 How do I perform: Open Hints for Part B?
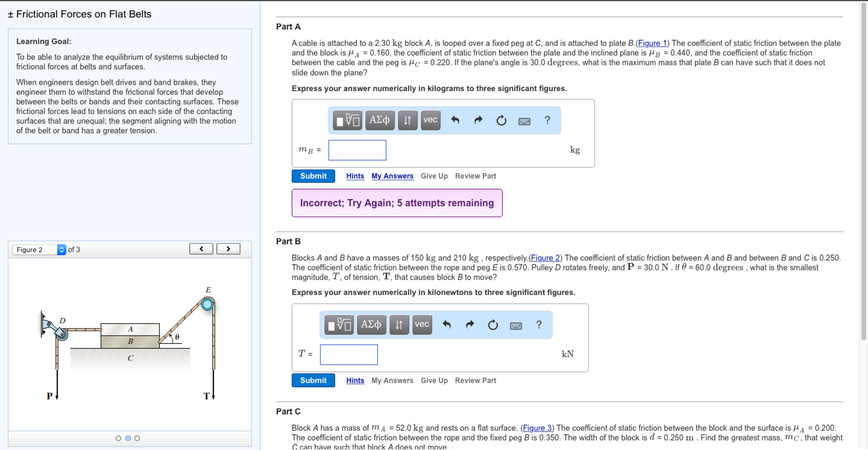[x=355, y=380]
